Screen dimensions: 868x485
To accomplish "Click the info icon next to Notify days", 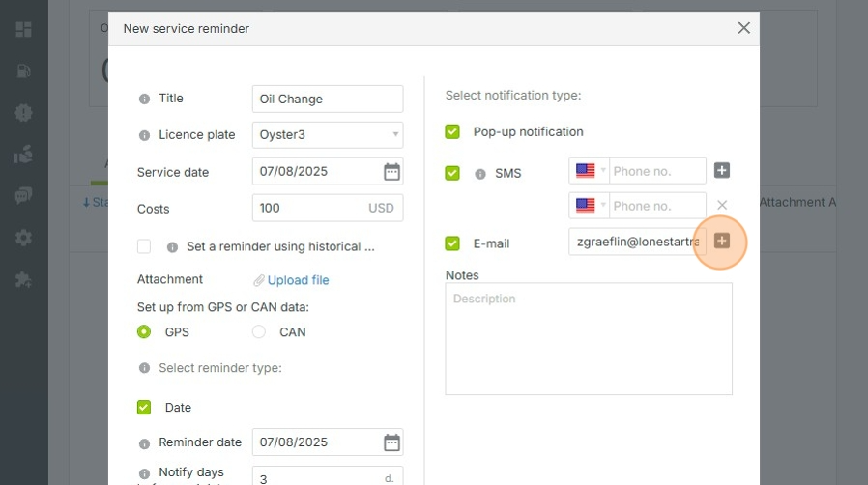I will click(144, 474).
